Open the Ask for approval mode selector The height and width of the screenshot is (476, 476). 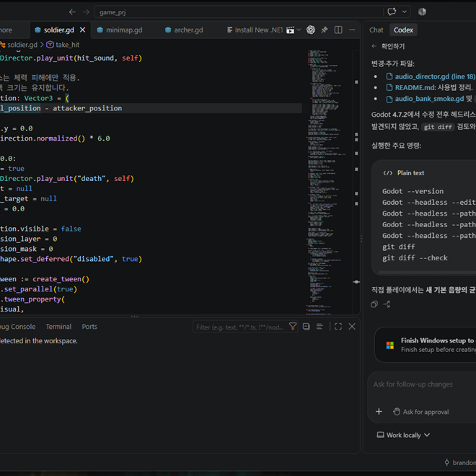pos(420,412)
